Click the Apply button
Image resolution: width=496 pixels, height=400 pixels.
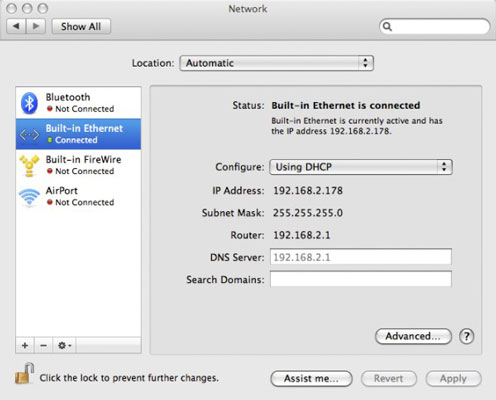(x=453, y=379)
